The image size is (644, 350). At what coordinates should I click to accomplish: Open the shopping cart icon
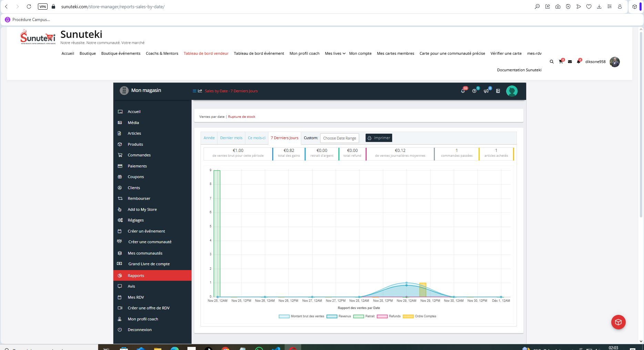[x=561, y=62]
